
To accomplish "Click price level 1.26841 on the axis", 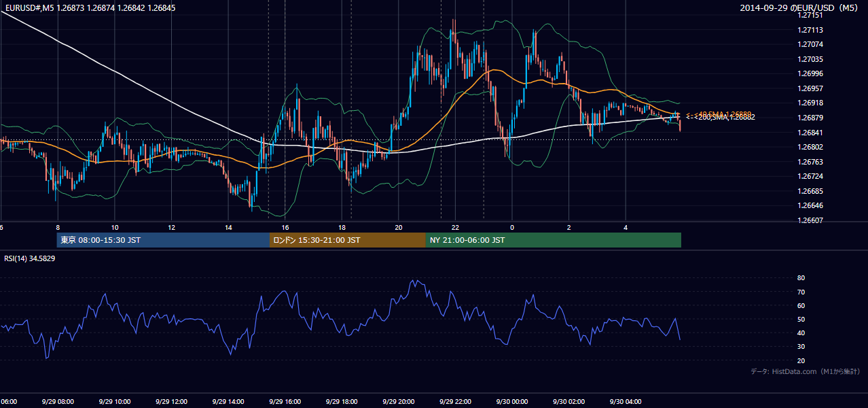I will (810, 133).
